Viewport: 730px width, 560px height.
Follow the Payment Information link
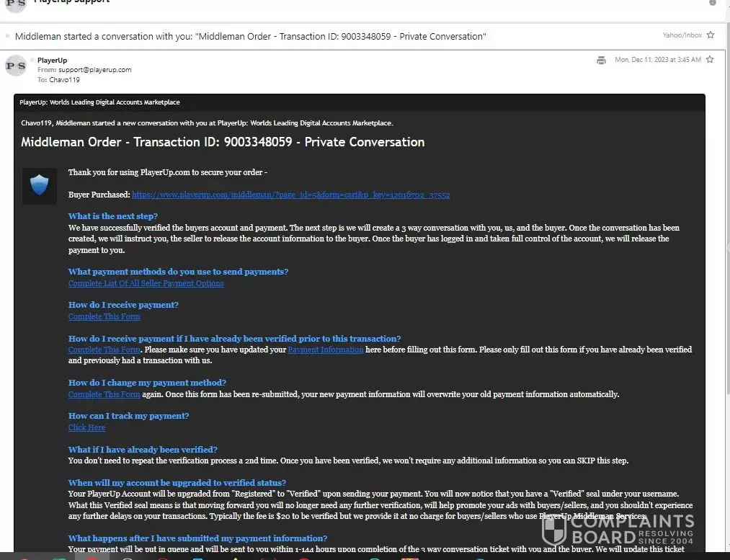326,350
